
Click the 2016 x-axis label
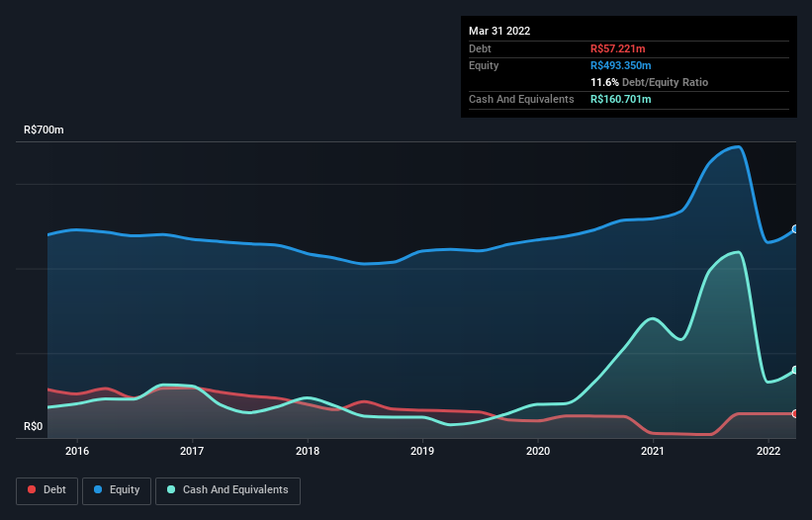(77, 451)
